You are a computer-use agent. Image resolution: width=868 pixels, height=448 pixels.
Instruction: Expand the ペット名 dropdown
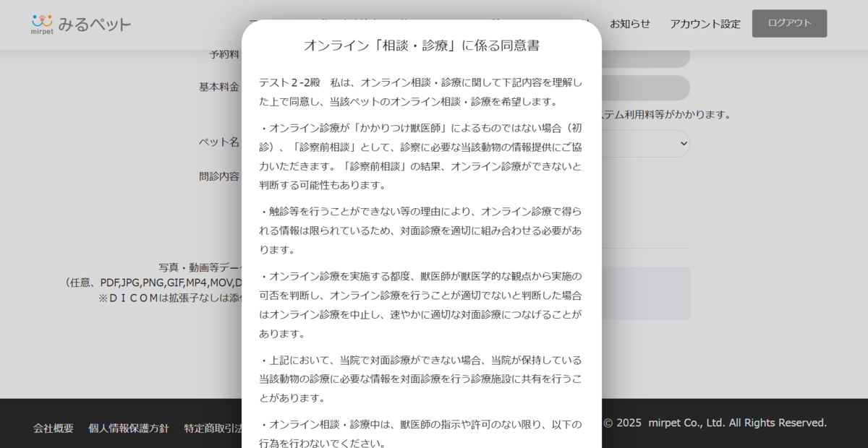(x=646, y=143)
